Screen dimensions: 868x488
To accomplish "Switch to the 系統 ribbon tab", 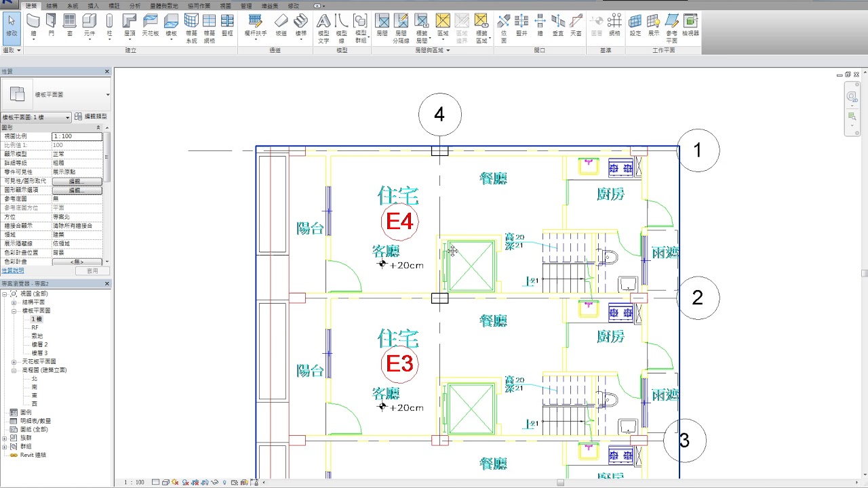I will (x=73, y=5).
